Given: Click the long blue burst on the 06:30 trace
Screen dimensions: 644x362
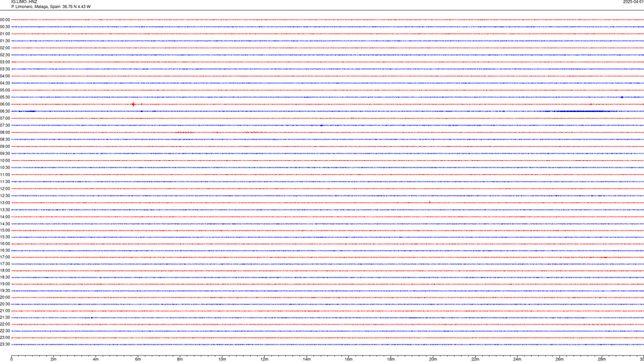Looking at the screenshot, I should click(x=581, y=111).
